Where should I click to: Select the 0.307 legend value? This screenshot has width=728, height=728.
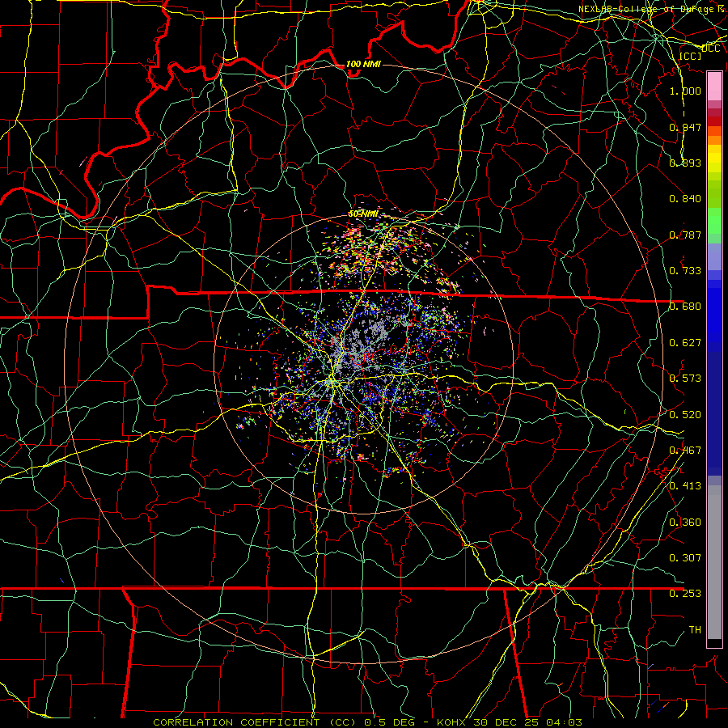click(x=685, y=557)
